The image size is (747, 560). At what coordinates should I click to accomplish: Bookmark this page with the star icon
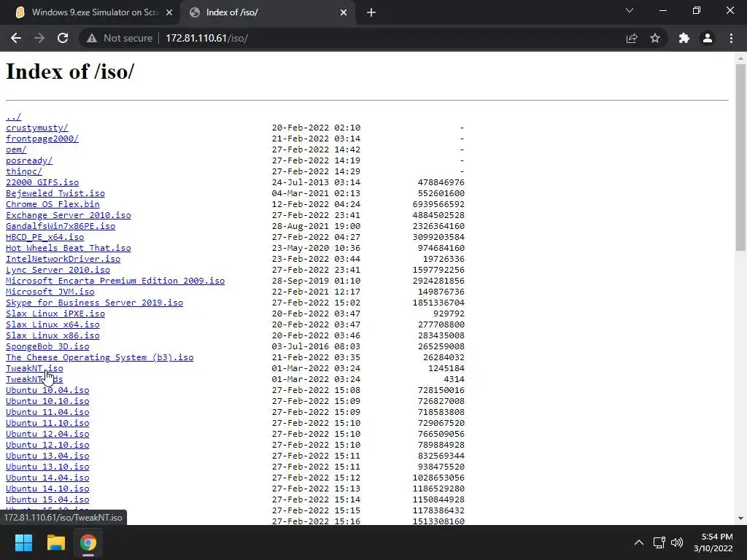click(655, 38)
